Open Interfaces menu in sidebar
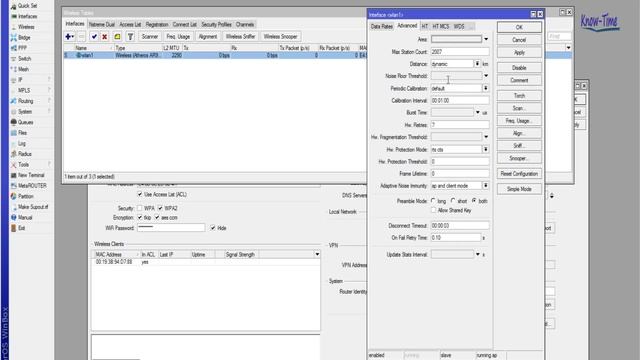Viewport: 640px width, 360px height. pos(27,16)
